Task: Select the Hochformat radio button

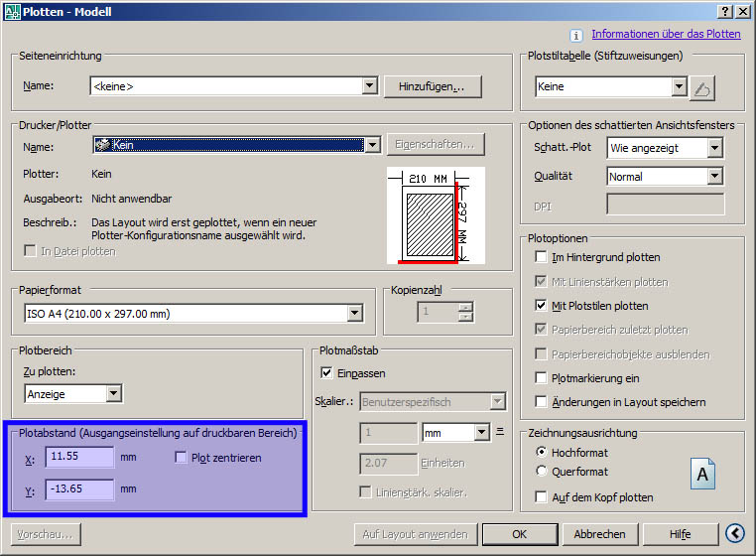Action: 542,452
